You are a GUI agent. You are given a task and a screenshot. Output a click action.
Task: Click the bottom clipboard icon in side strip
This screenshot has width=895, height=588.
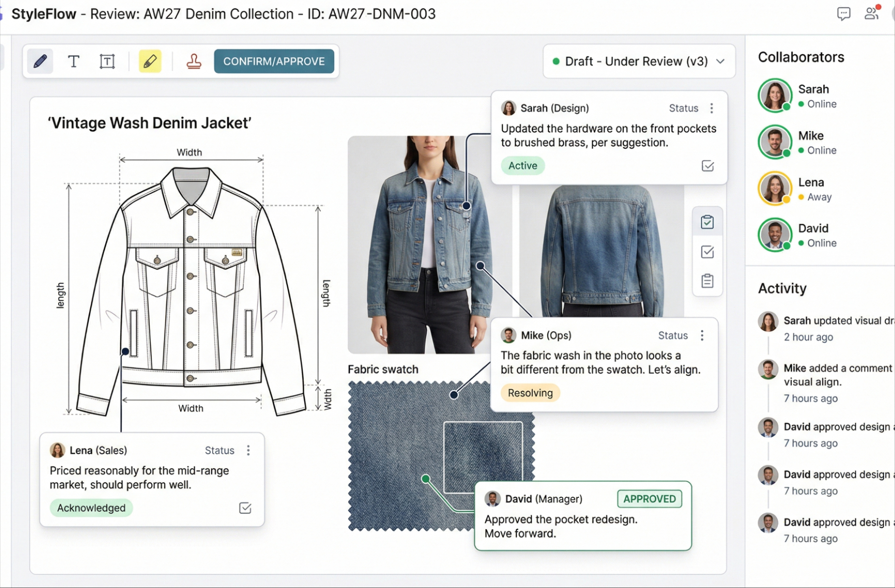click(x=707, y=281)
